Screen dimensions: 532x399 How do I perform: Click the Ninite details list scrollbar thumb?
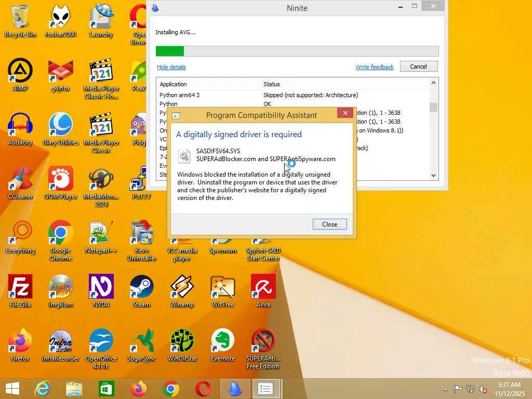click(x=433, y=107)
